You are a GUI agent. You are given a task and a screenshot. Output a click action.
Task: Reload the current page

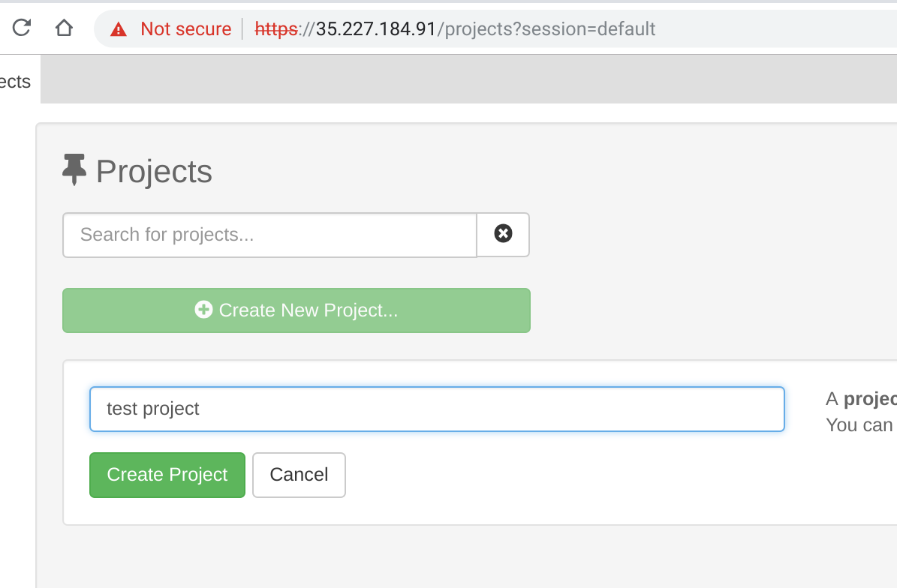tap(22, 28)
